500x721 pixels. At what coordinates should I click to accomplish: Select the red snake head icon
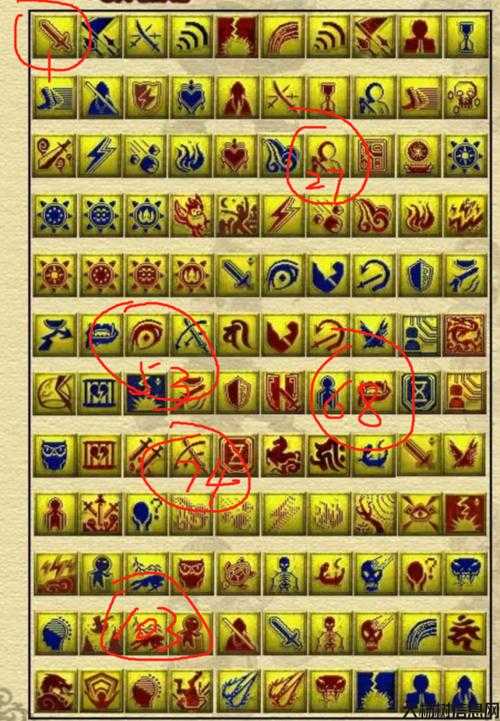click(x=328, y=691)
